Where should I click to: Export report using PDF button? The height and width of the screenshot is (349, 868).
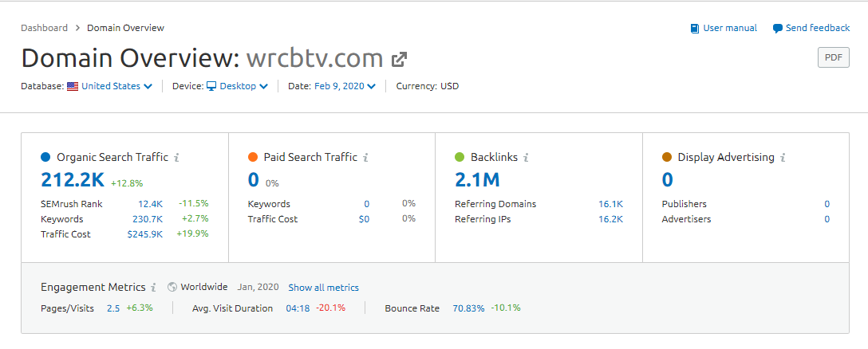click(833, 57)
